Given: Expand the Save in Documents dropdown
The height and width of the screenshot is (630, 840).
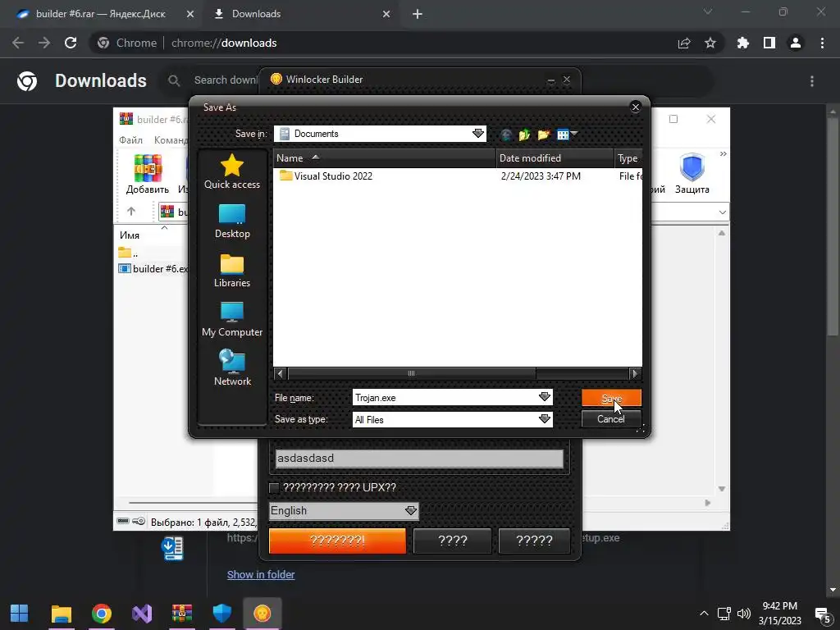Looking at the screenshot, I should (478, 134).
